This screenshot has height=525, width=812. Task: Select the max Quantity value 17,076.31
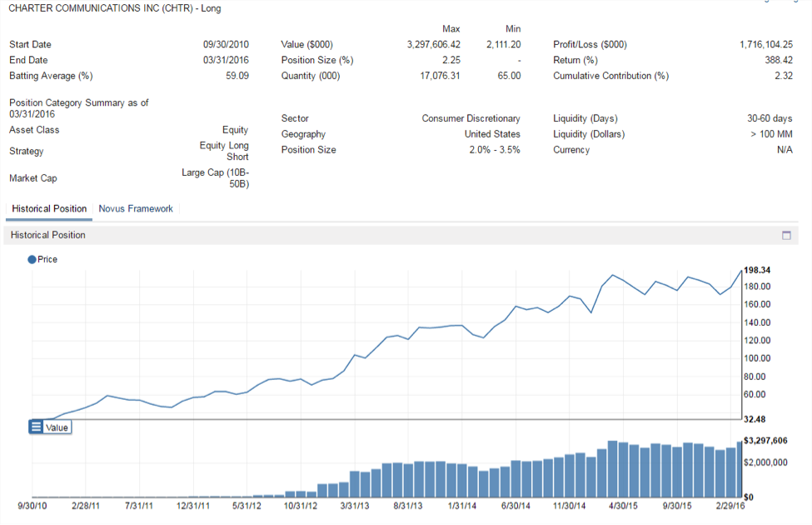[440, 76]
